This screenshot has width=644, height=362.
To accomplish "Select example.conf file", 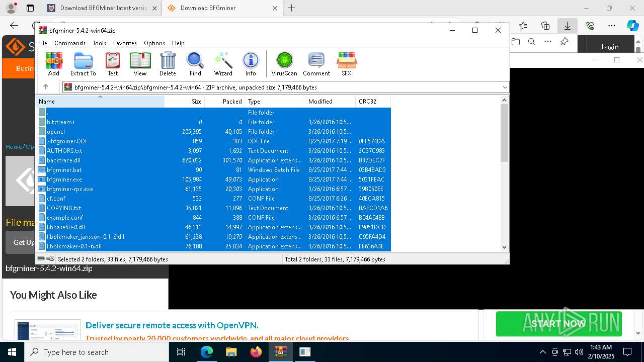I will (x=213, y=218).
